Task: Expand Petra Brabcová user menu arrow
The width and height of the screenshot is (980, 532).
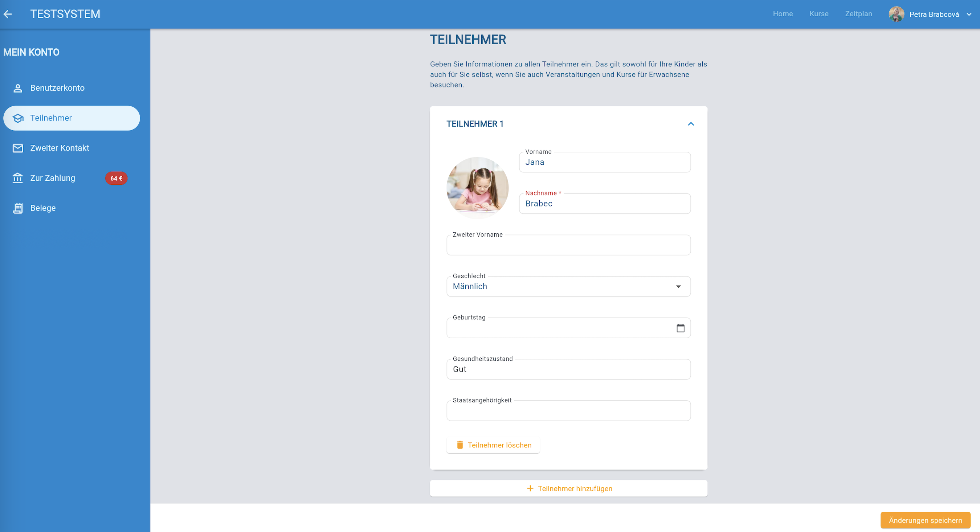Action: click(969, 15)
